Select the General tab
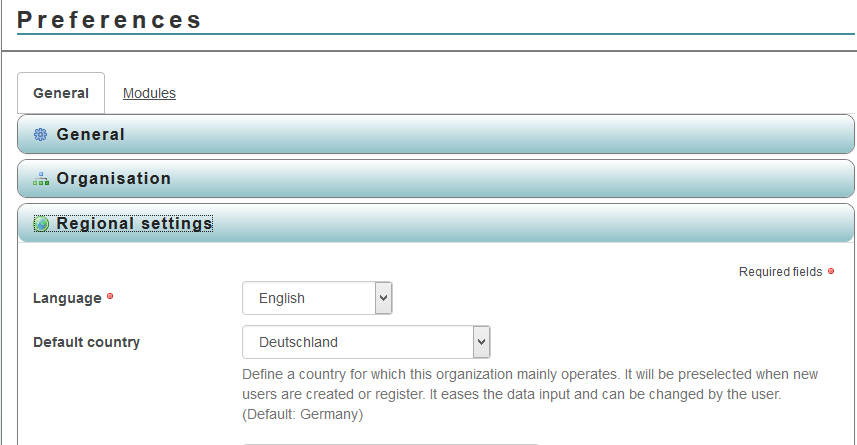Screen dimensions: 857x445 point(61,93)
